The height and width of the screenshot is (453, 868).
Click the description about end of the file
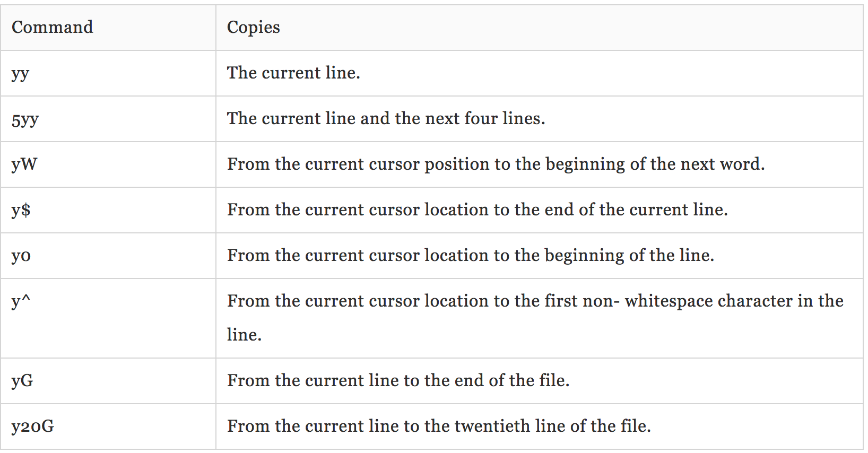click(x=398, y=380)
